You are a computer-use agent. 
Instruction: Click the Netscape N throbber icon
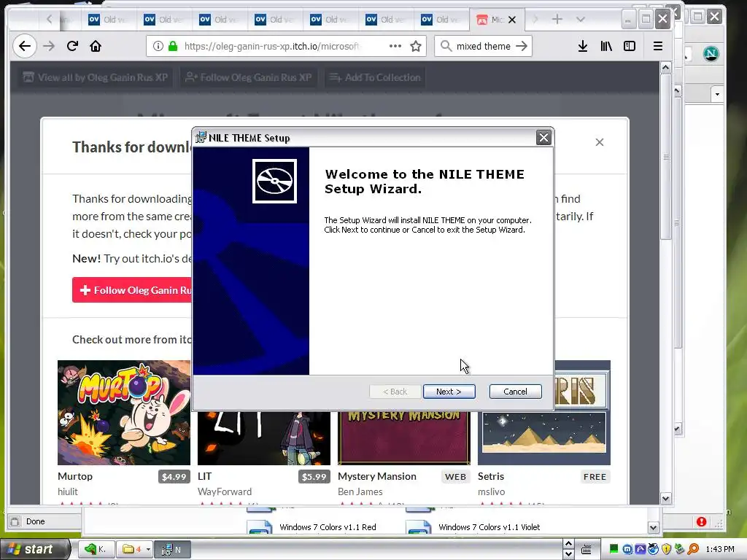[711, 53]
